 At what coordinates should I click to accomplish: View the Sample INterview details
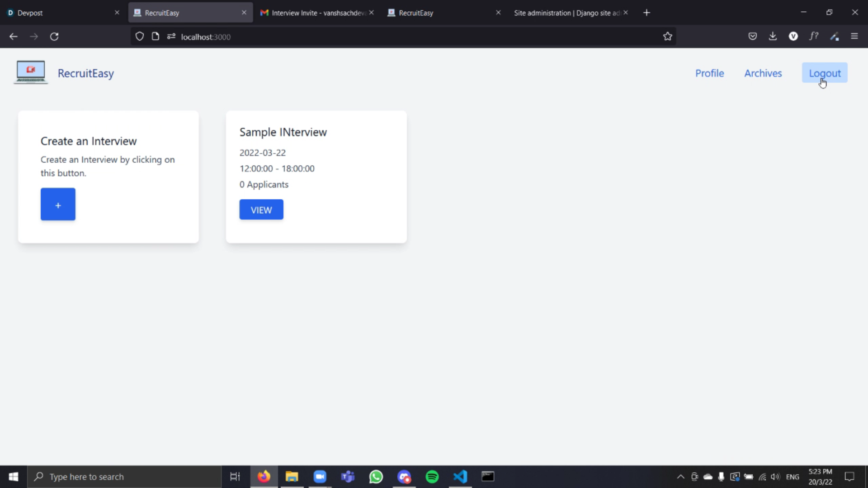261,210
